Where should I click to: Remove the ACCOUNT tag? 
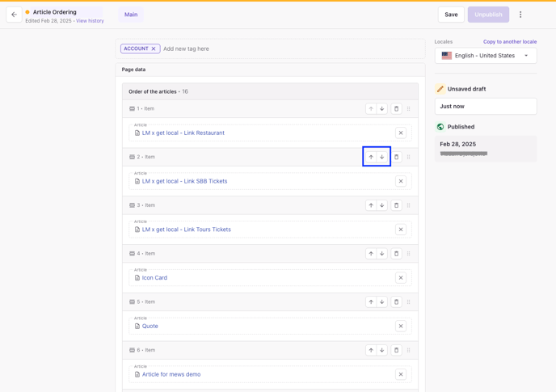(x=154, y=48)
